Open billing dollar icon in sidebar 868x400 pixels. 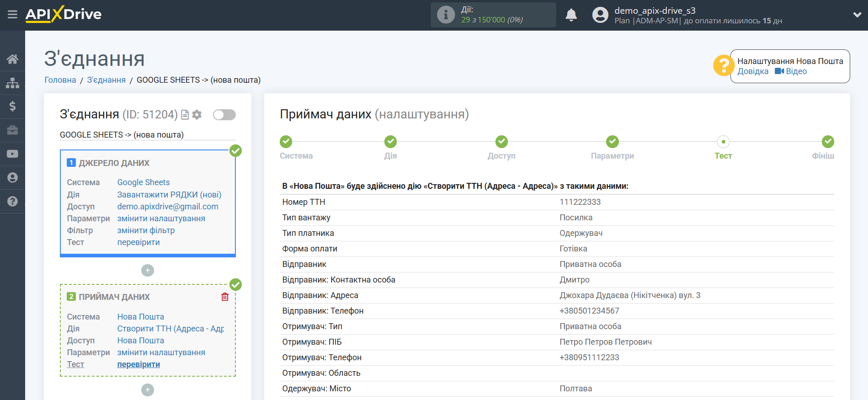coord(12,107)
